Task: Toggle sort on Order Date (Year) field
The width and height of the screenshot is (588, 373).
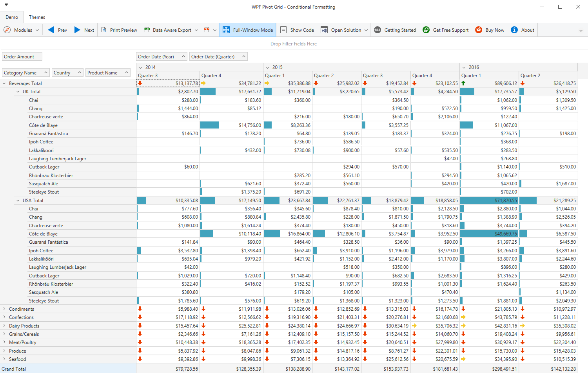Action: pos(161,57)
